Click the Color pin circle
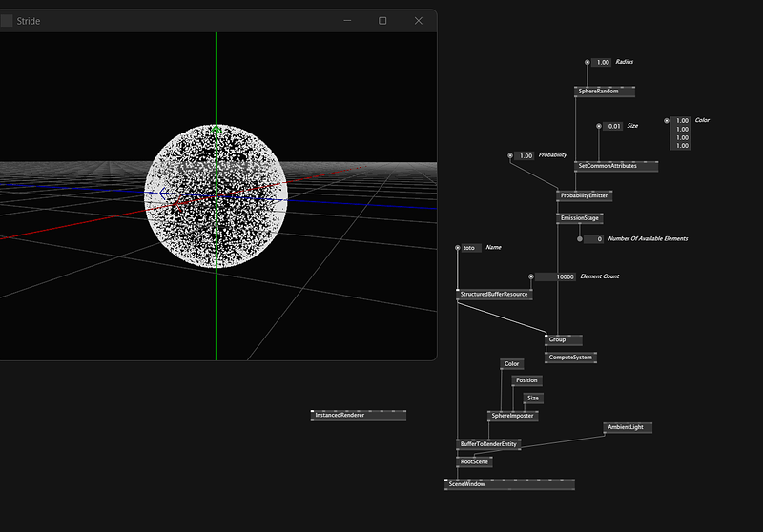 (667, 120)
